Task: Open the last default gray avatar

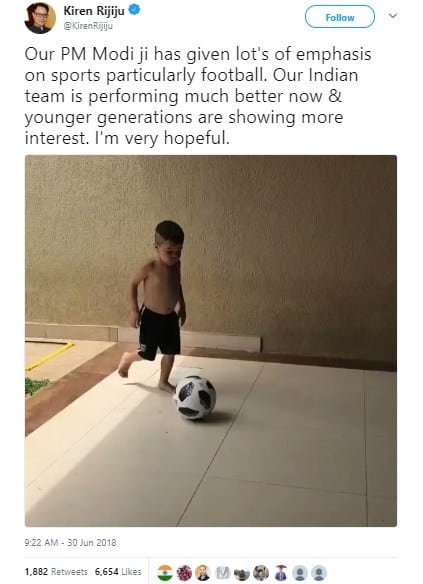Action: [x=319, y=572]
